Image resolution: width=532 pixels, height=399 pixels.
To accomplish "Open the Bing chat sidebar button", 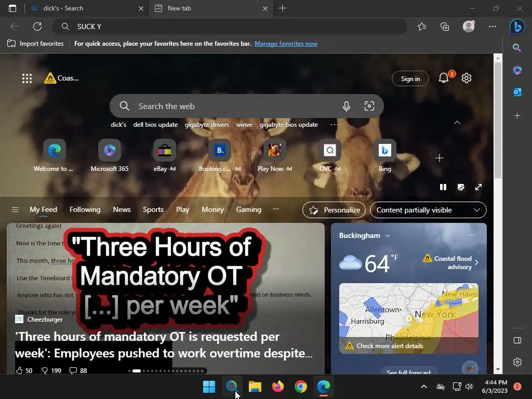I will [x=517, y=26].
